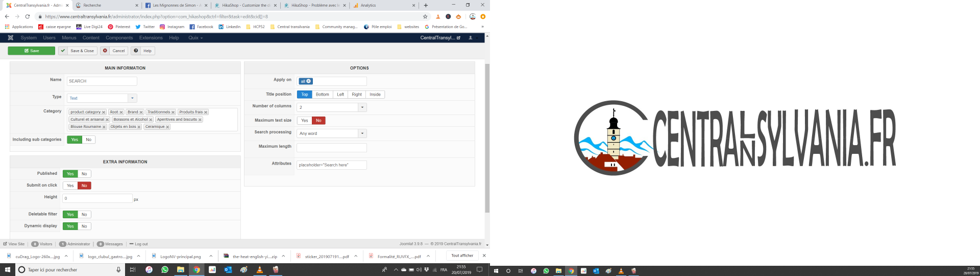980x276 pixels.
Task: Switch to the Recherche browser tab
Action: coord(106,5)
